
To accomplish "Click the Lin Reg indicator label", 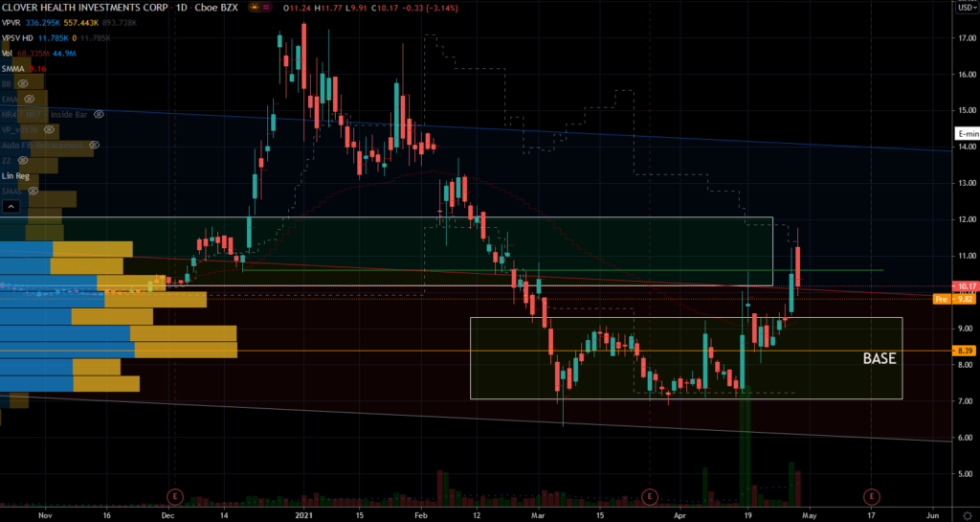I will 15,176.
